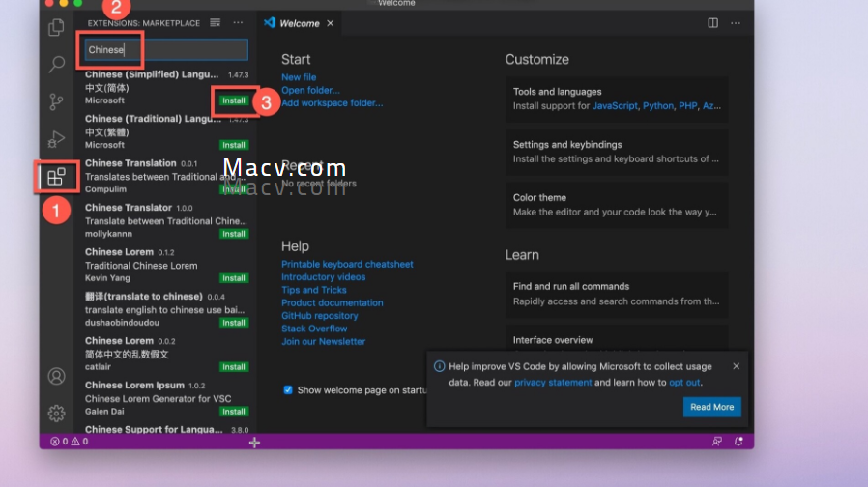This screenshot has width=868, height=487.
Task: Open GitHub repository link
Action: 319,315
